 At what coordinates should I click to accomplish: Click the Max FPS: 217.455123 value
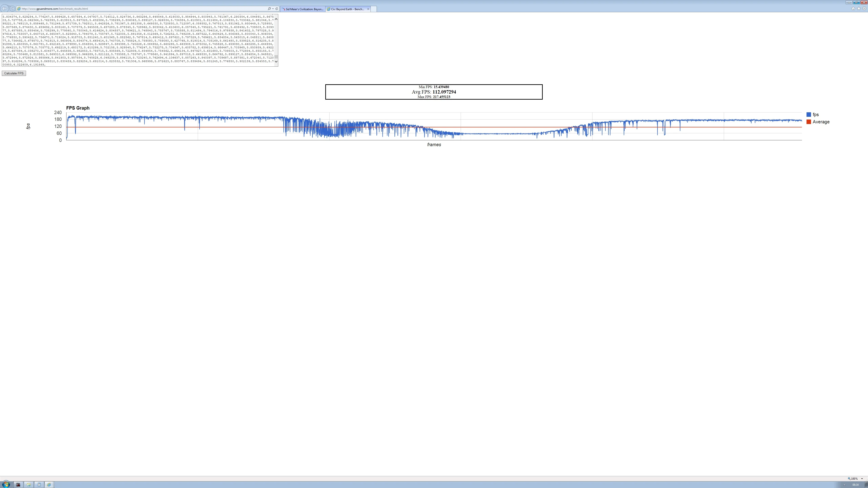(441, 97)
